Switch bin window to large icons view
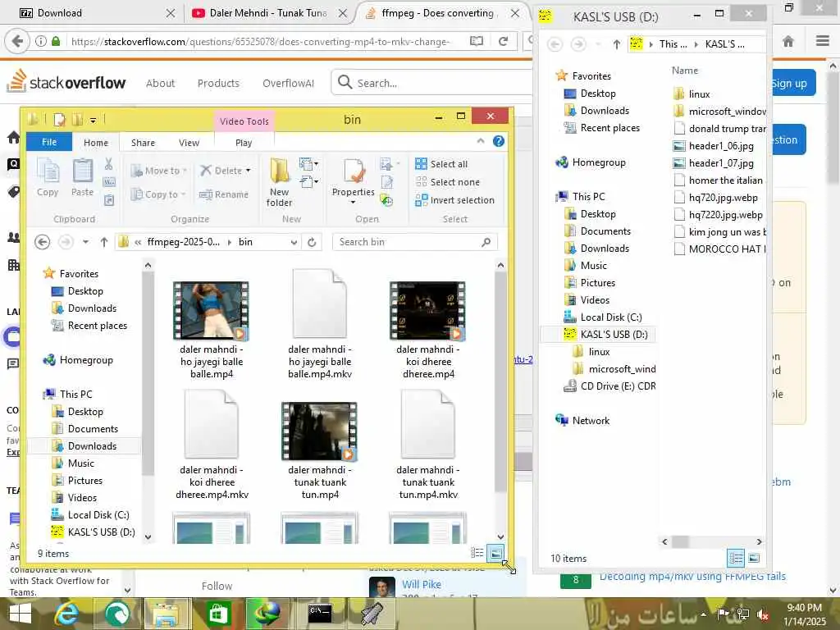Screen dimensions: 840x630 (x=495, y=553)
